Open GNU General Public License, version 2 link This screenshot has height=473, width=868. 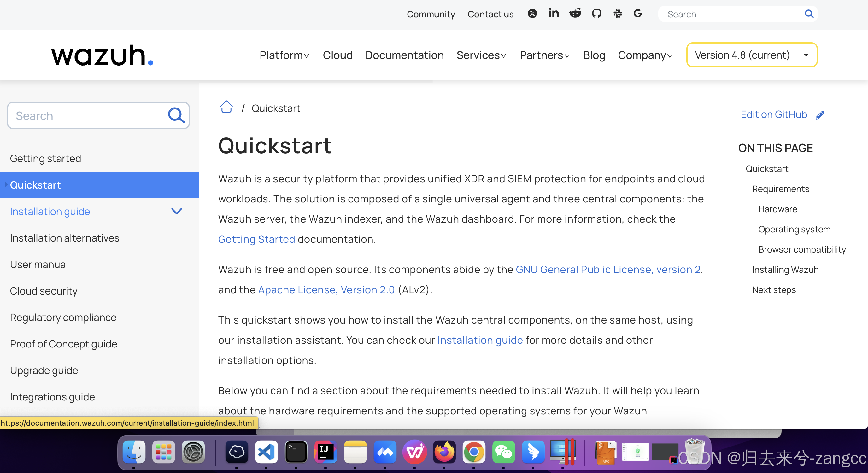click(x=608, y=270)
